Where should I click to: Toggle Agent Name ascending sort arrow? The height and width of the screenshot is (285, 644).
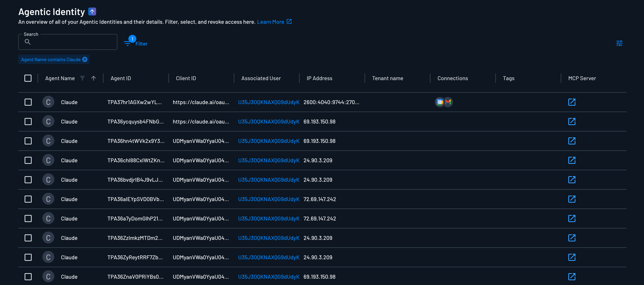click(x=94, y=78)
